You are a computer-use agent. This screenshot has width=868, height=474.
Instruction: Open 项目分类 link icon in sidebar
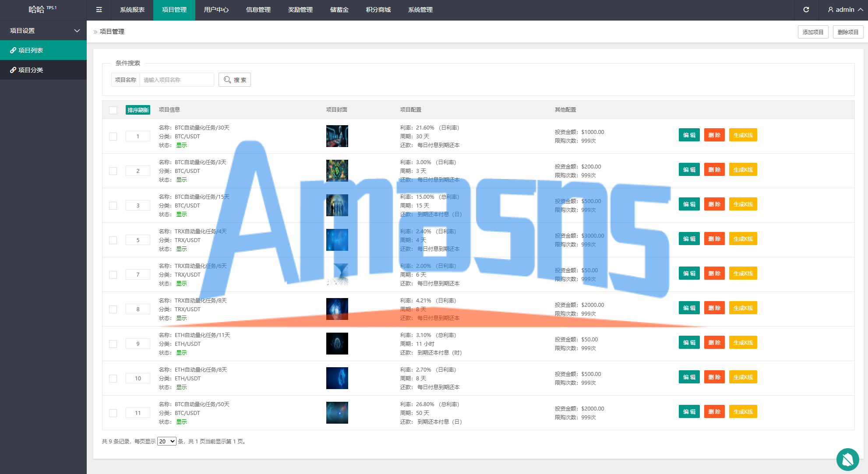coord(13,70)
